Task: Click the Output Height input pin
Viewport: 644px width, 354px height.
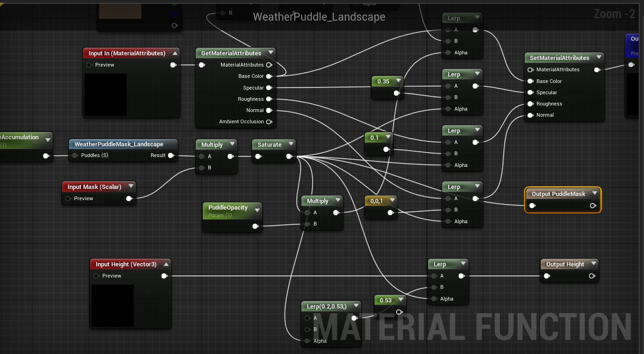Action: (546, 276)
